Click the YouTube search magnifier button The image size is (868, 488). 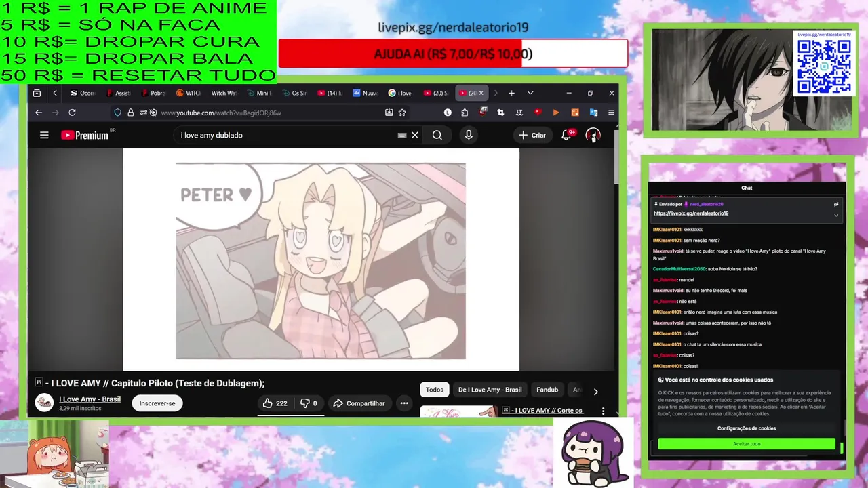pos(437,135)
